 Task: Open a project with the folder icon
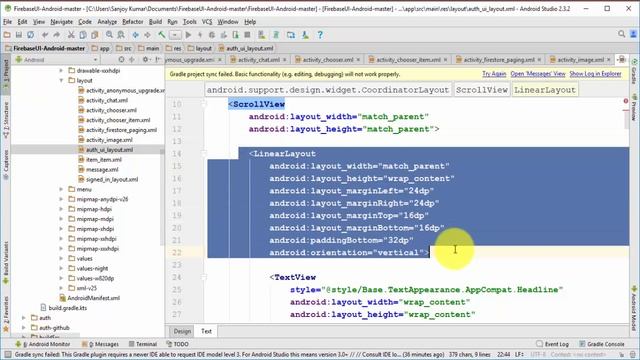(7, 35)
